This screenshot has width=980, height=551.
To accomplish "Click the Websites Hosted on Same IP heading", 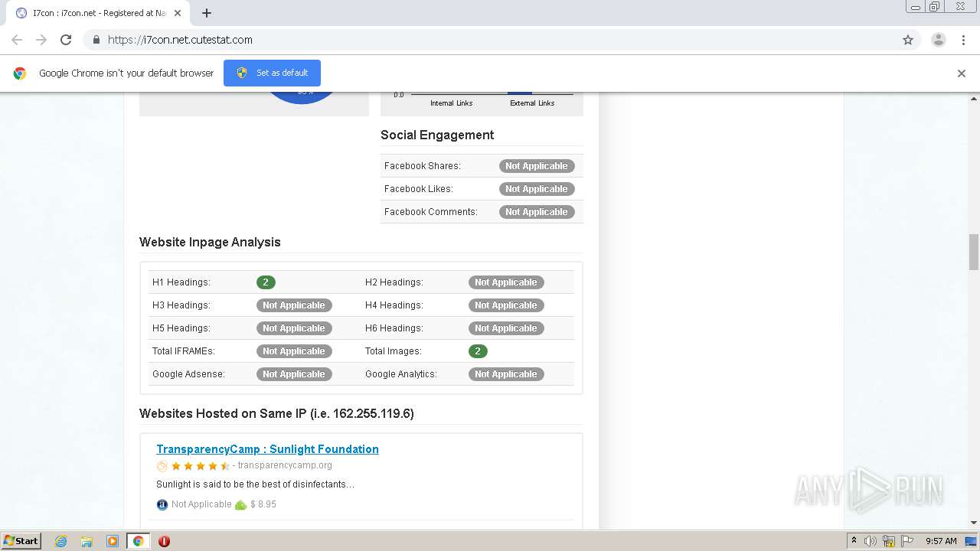I will click(276, 413).
